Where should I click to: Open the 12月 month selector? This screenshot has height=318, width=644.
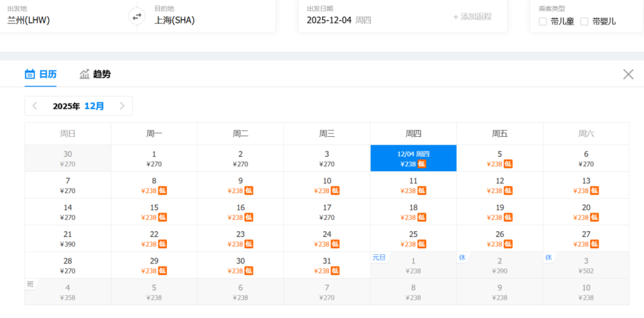(94, 106)
